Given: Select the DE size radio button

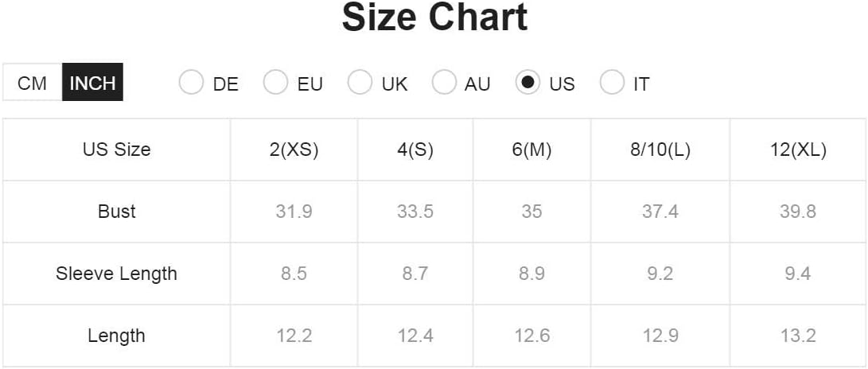Looking at the screenshot, I should 191,83.
